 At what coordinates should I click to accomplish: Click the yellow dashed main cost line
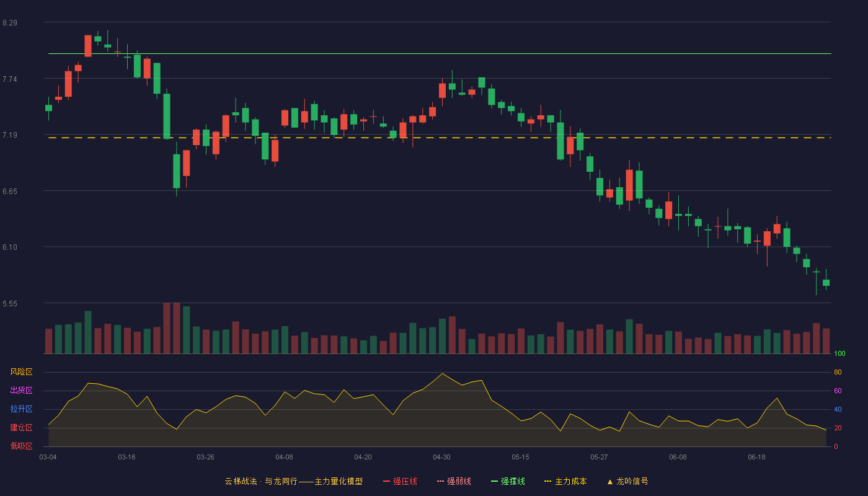(440, 138)
